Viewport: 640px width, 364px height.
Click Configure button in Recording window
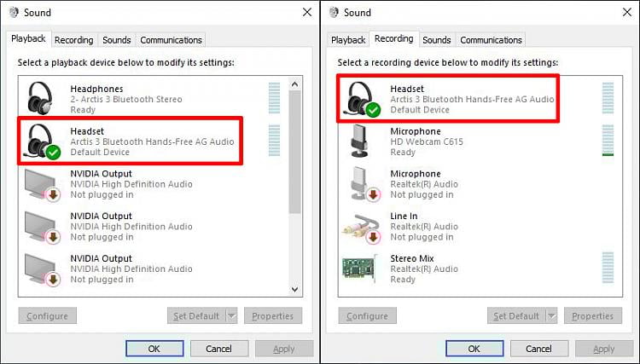coord(367,316)
